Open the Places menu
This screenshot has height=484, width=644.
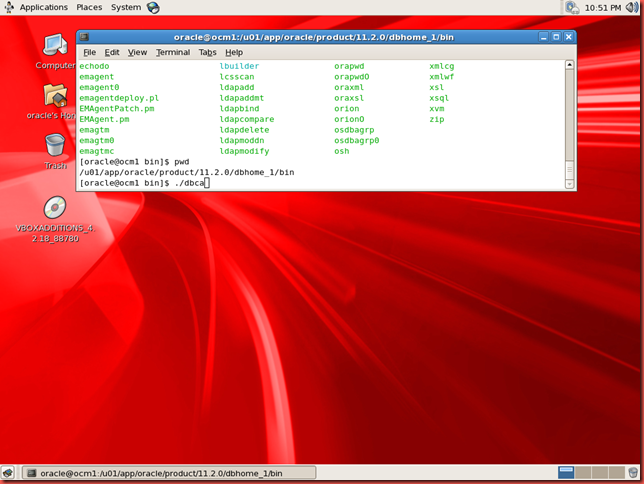click(89, 7)
